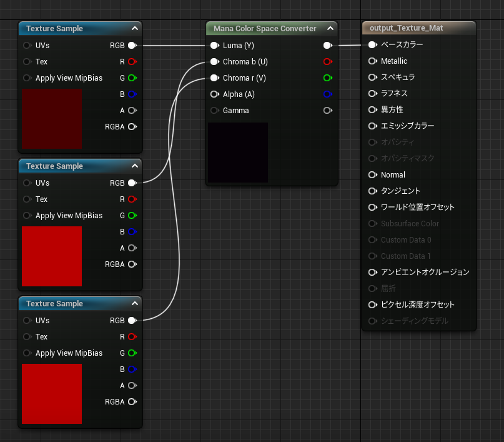Click the RGBA output pin on the top Texture Sample
The height and width of the screenshot is (442, 504).
coord(132,127)
